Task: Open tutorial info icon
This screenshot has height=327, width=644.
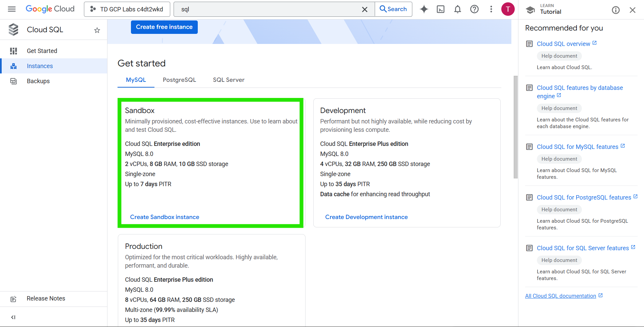Action: [x=615, y=10]
